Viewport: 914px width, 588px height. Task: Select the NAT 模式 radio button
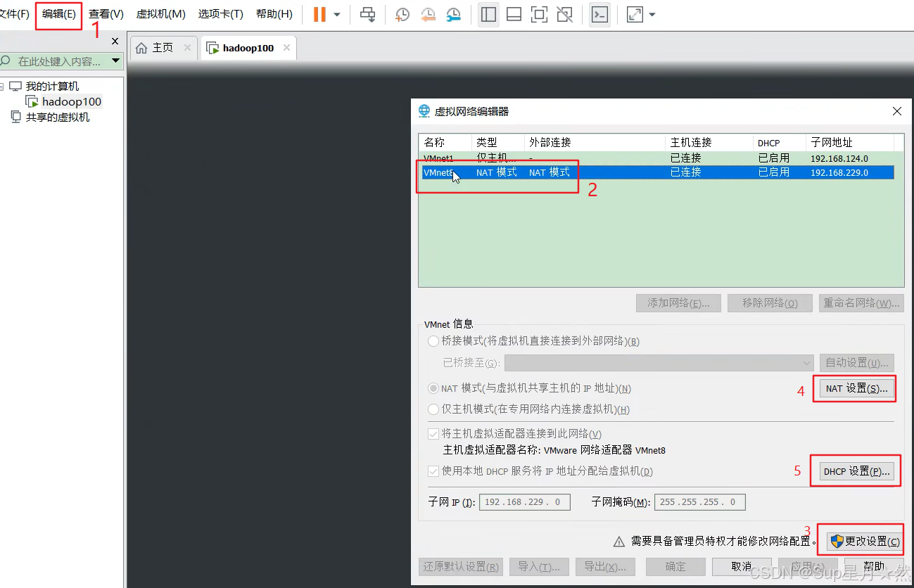(x=433, y=388)
